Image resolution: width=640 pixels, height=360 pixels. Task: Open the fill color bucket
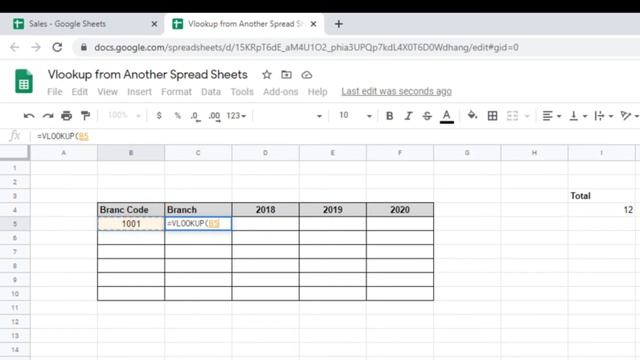pos(472,116)
